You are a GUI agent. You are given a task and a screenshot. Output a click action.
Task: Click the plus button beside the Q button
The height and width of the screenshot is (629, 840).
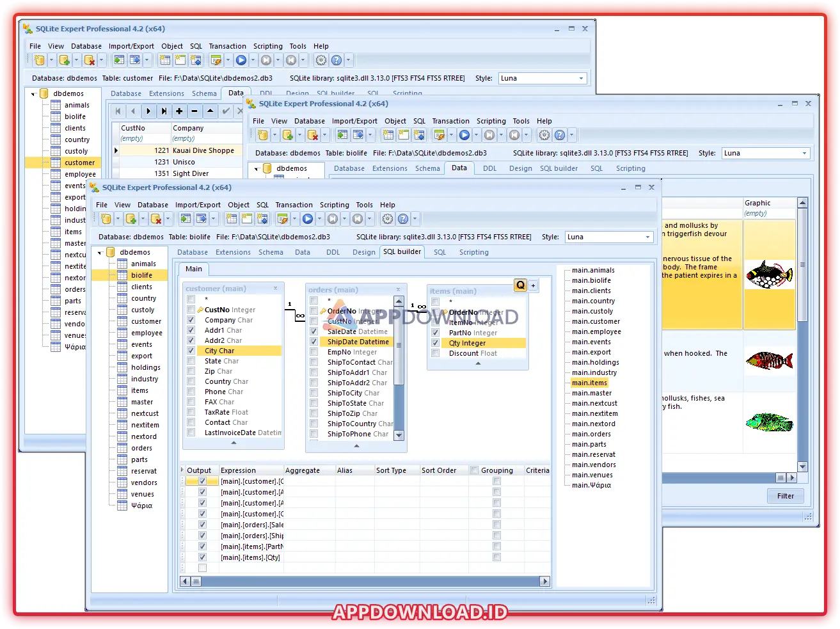(533, 285)
